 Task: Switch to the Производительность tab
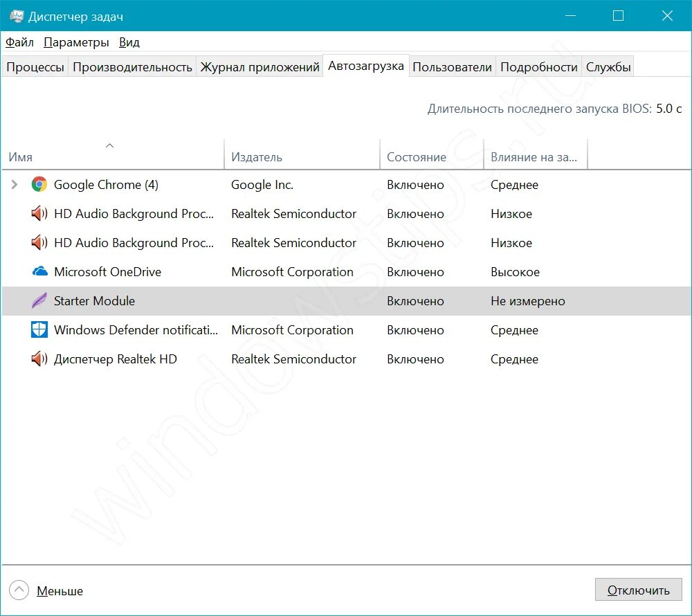point(132,67)
